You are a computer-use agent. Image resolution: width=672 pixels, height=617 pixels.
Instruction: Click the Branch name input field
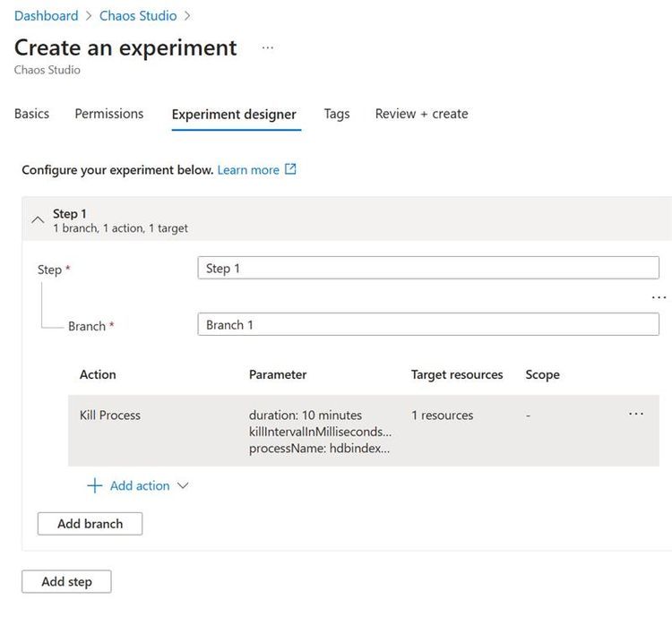[427, 324]
